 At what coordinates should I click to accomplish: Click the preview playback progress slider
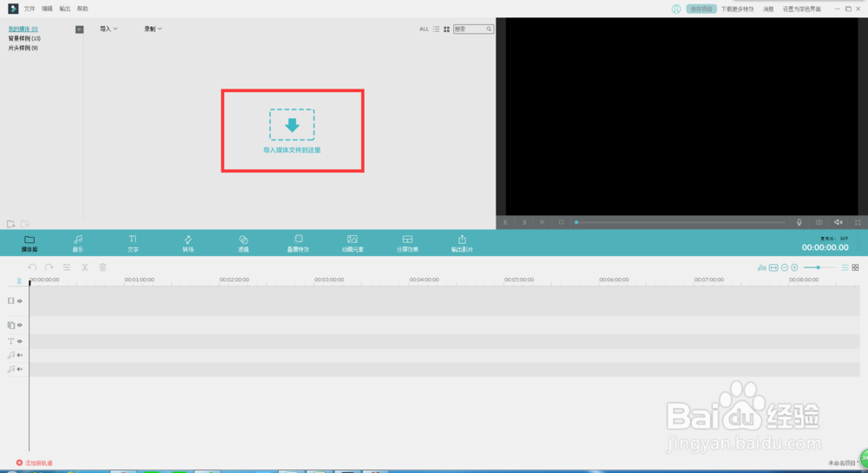pos(680,222)
